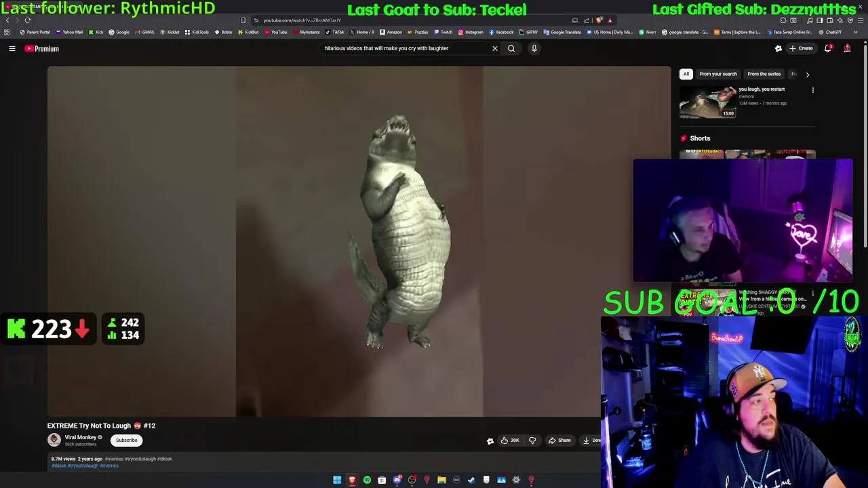Dislike the video with thumbs down

(x=532, y=441)
